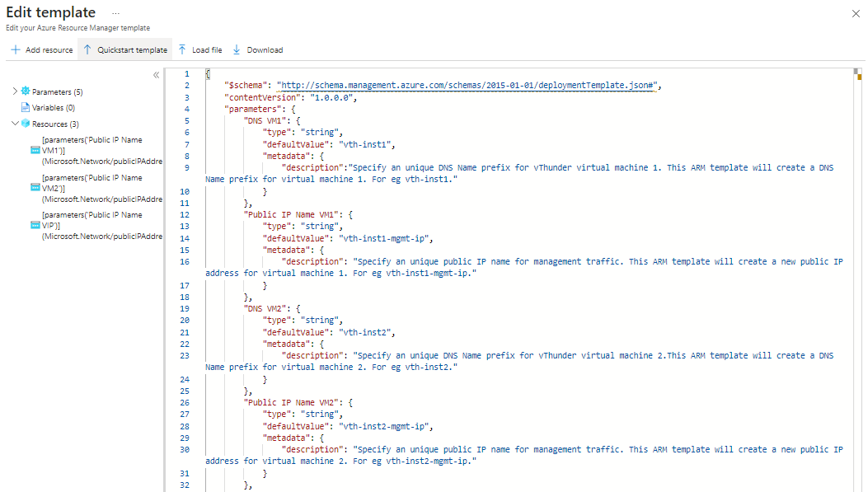Collapse the Resources tree node
868x492 pixels.
[x=15, y=124]
